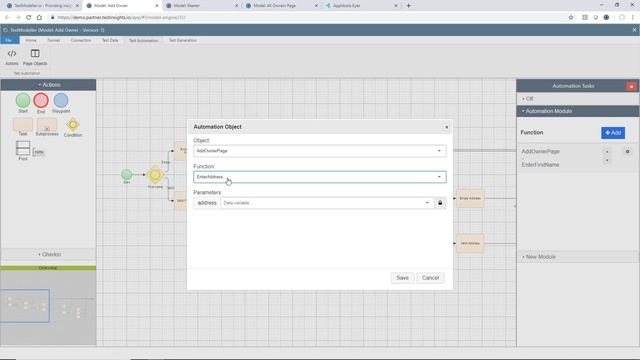Close the TestModeller window via header X
Screen dimensions: 640x360
pyautogui.click(x=634, y=30)
